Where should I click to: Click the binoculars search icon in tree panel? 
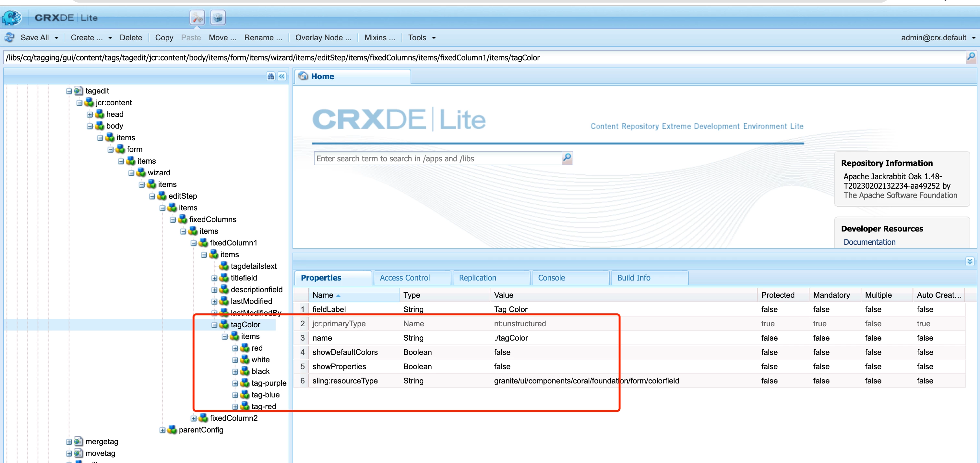tap(270, 77)
